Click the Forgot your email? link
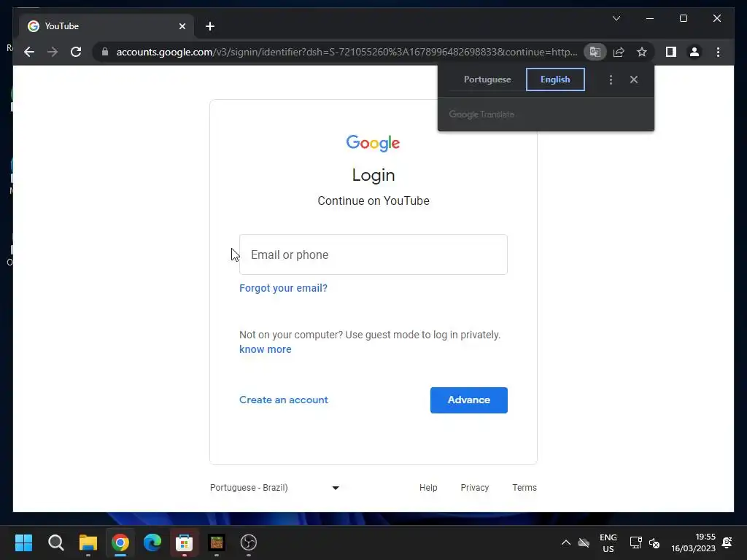Viewport: 747px width, 560px height. (283, 288)
